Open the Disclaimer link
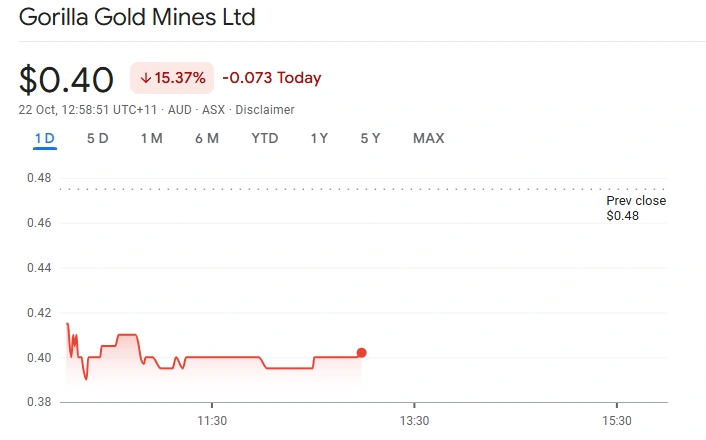This screenshot has width=706, height=440. (x=265, y=109)
